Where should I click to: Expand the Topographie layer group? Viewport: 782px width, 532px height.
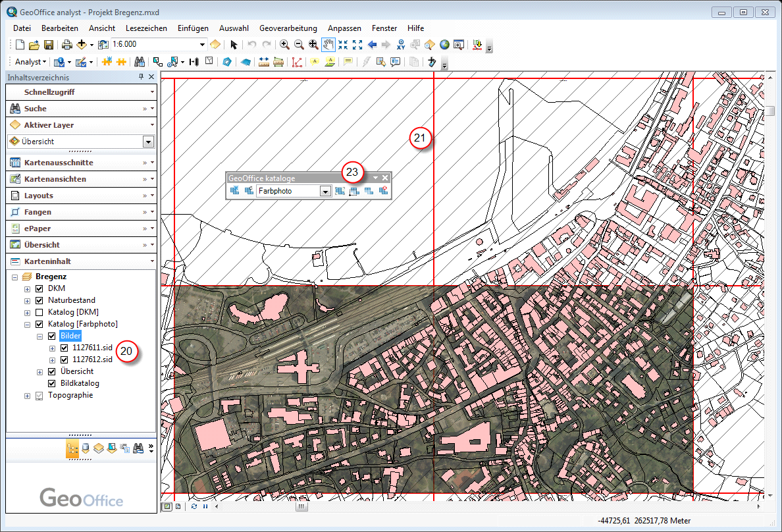[27, 396]
